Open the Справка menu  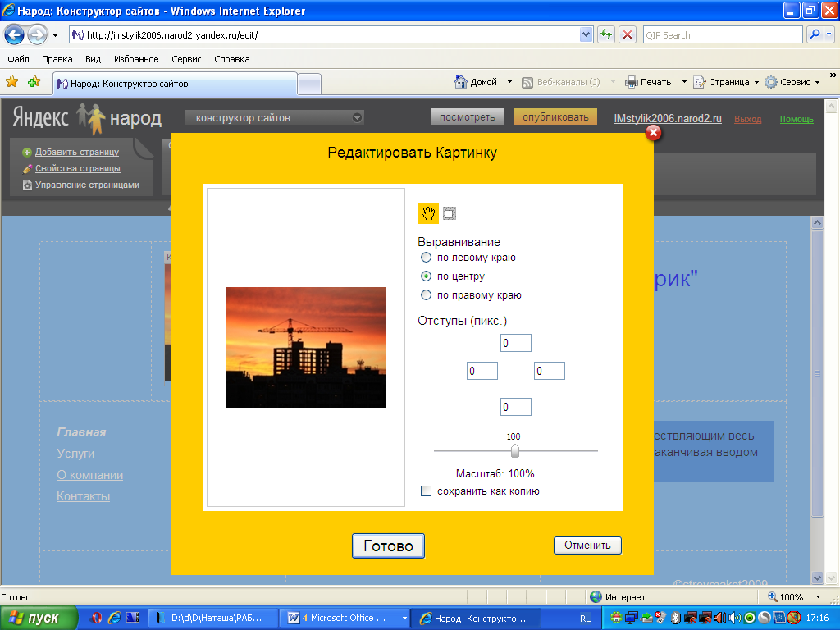232,59
